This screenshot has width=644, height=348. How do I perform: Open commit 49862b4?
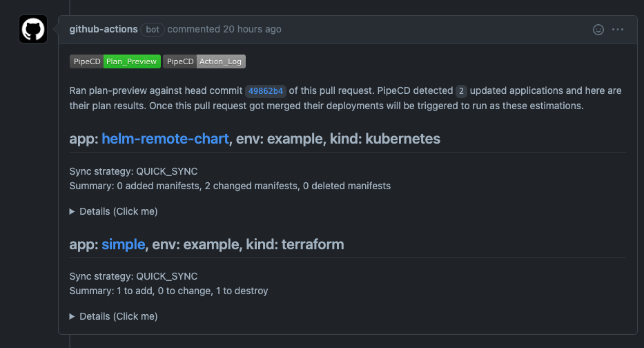click(266, 91)
